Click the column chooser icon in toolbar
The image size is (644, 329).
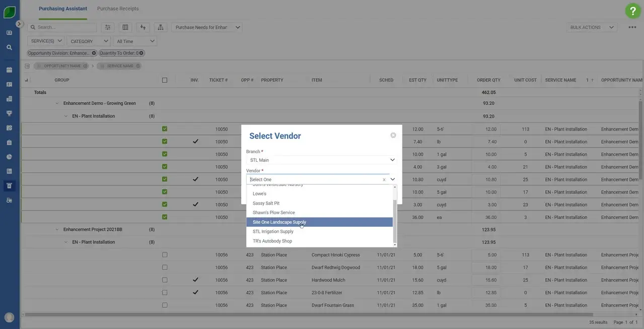tap(125, 27)
